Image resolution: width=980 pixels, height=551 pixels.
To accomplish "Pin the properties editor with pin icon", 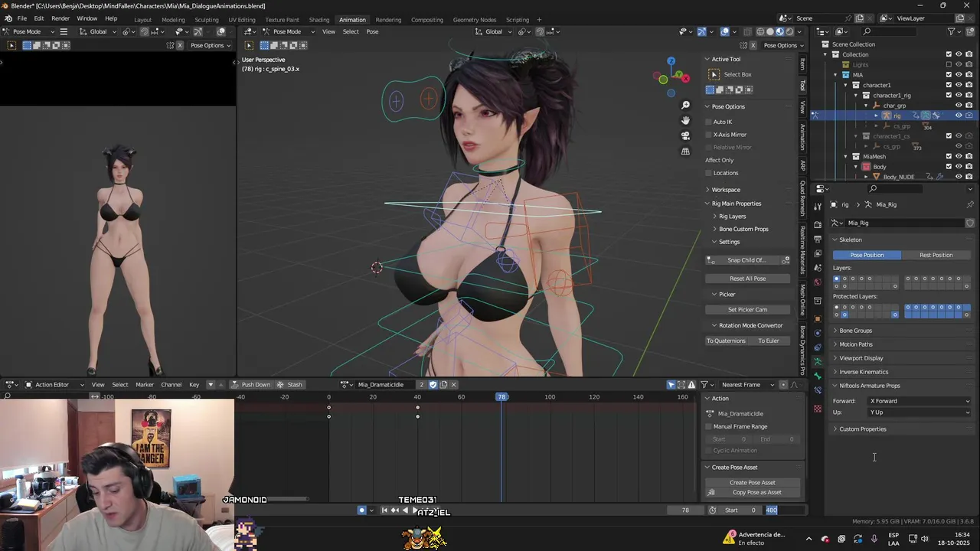I will coord(970,204).
